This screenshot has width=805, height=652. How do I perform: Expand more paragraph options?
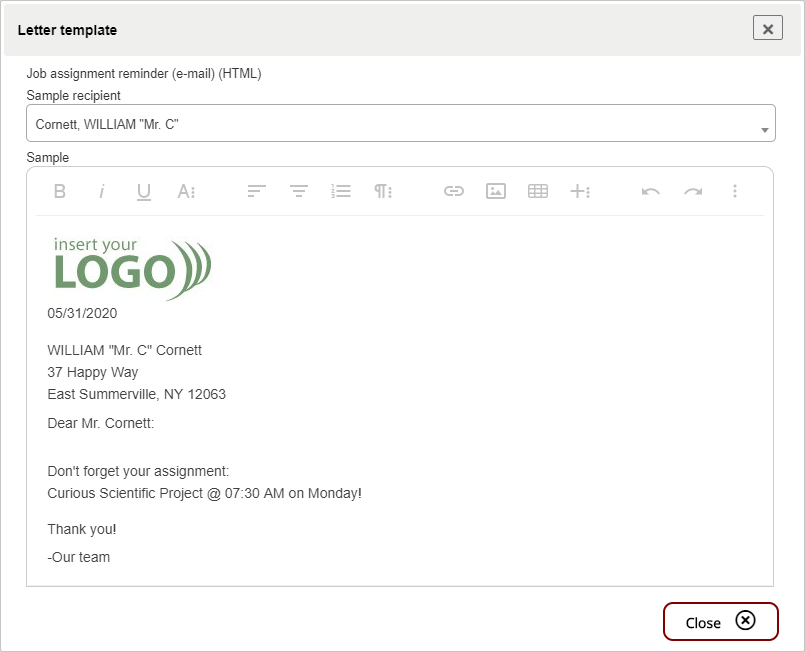(x=383, y=191)
